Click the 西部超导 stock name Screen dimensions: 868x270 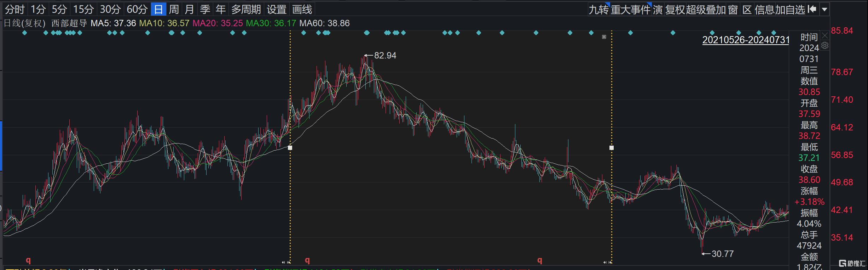[69, 23]
